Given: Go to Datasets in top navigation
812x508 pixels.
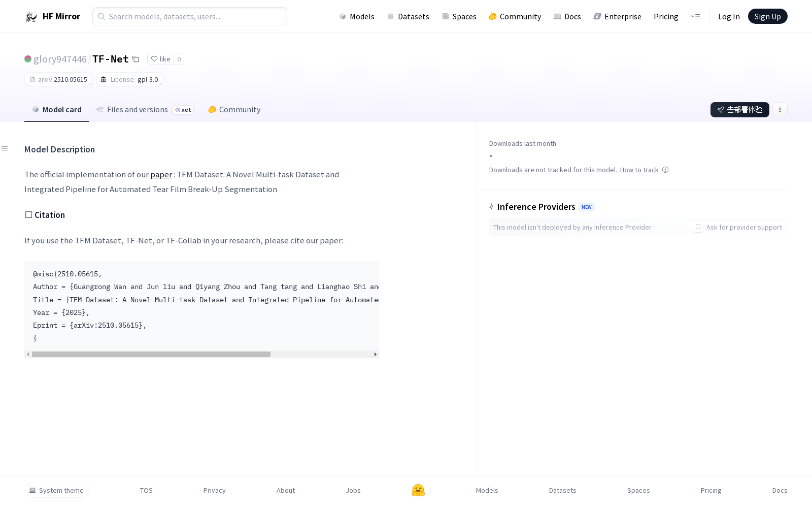Looking at the screenshot, I should click(x=409, y=16).
